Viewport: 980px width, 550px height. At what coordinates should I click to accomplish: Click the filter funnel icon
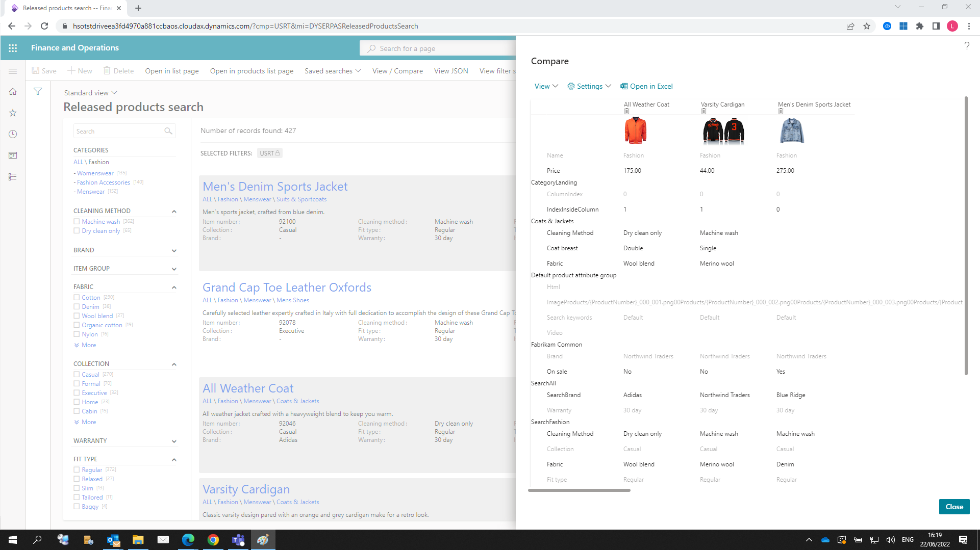point(38,92)
